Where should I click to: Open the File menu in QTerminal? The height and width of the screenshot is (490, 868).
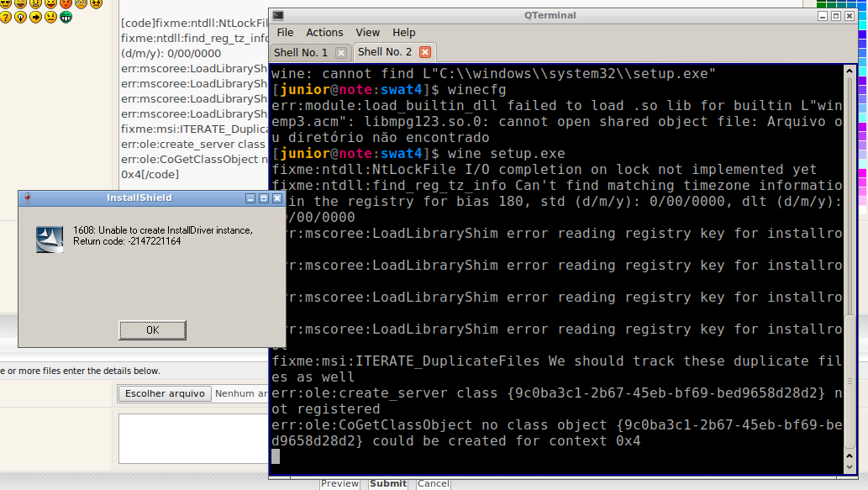(285, 33)
